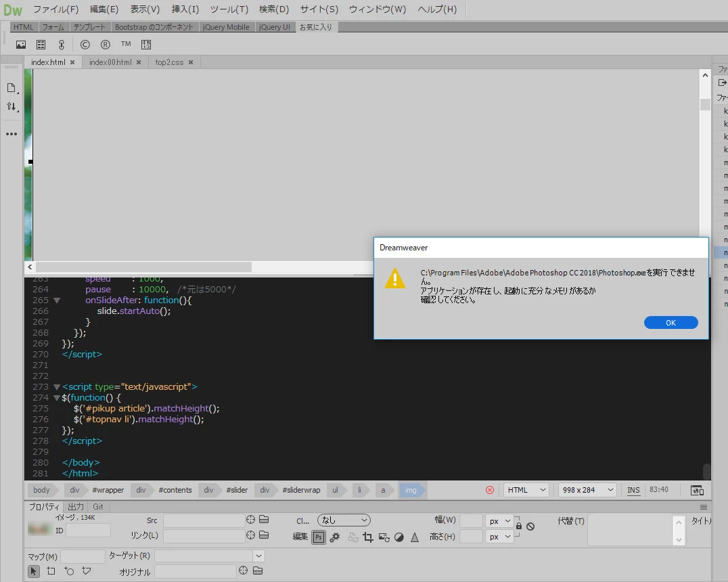Close the index.html tab
The height and width of the screenshot is (582, 728).
[x=72, y=62]
